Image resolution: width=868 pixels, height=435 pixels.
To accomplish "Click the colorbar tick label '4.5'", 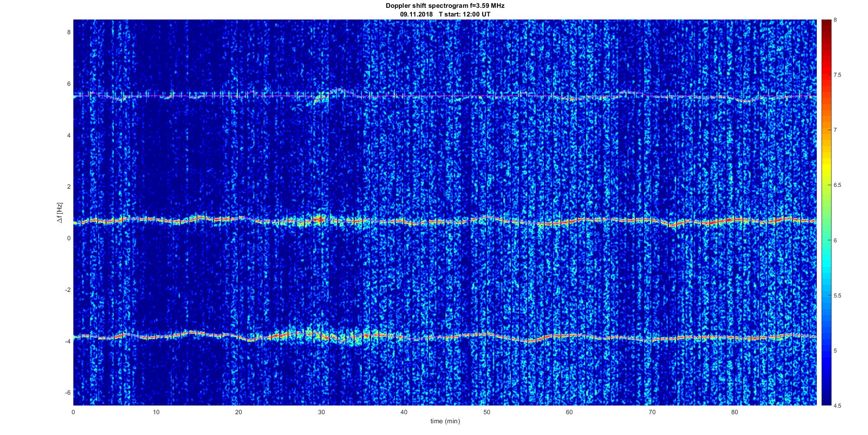I will (x=837, y=406).
